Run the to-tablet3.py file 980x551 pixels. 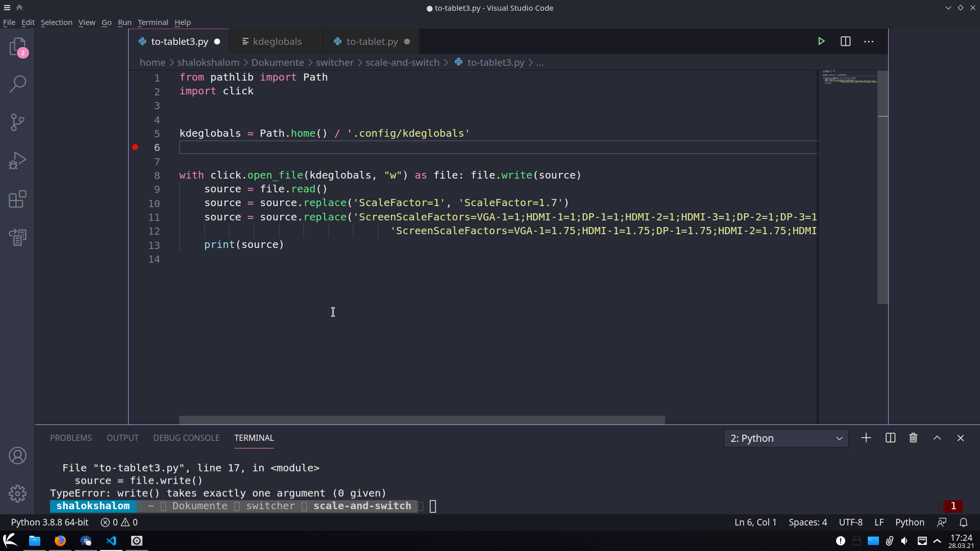pos(822,41)
